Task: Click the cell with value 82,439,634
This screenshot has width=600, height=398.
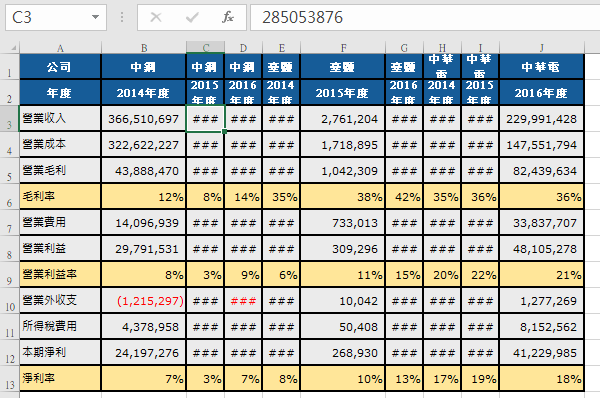Action: (x=541, y=171)
